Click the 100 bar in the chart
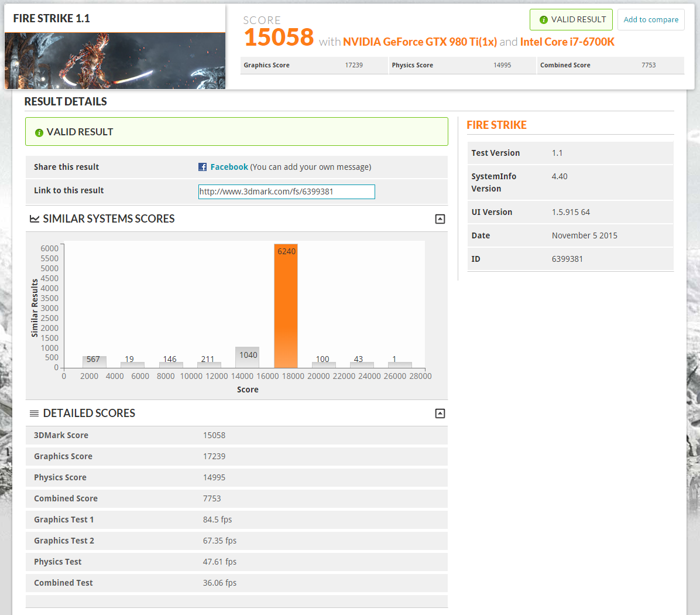The width and height of the screenshot is (700, 615). coord(324,365)
